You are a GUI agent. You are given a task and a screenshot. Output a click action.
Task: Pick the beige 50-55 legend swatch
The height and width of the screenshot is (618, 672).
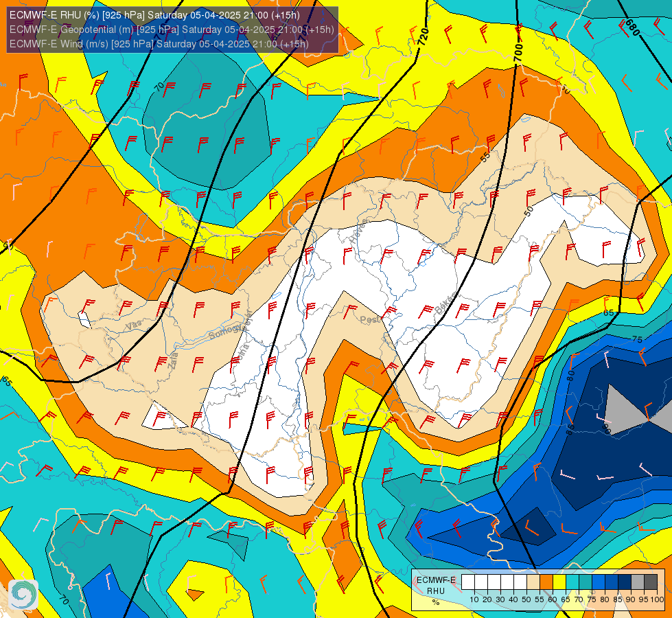pos(533,582)
